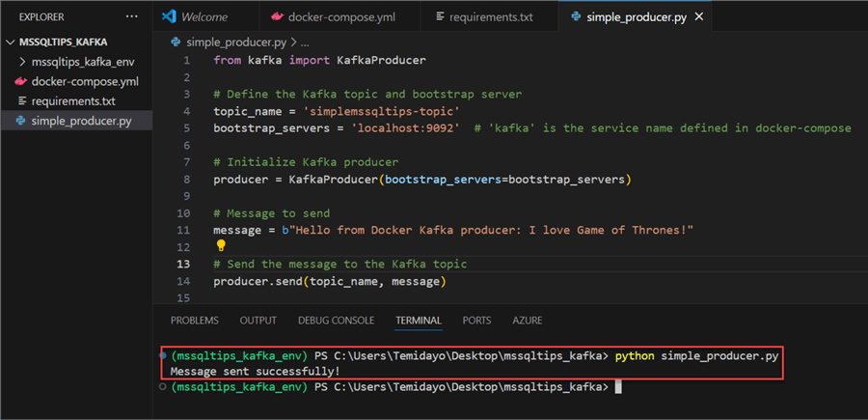Expand the mssqltips_kafka_env folder
Viewport: 868px width, 420px height.
23,63
